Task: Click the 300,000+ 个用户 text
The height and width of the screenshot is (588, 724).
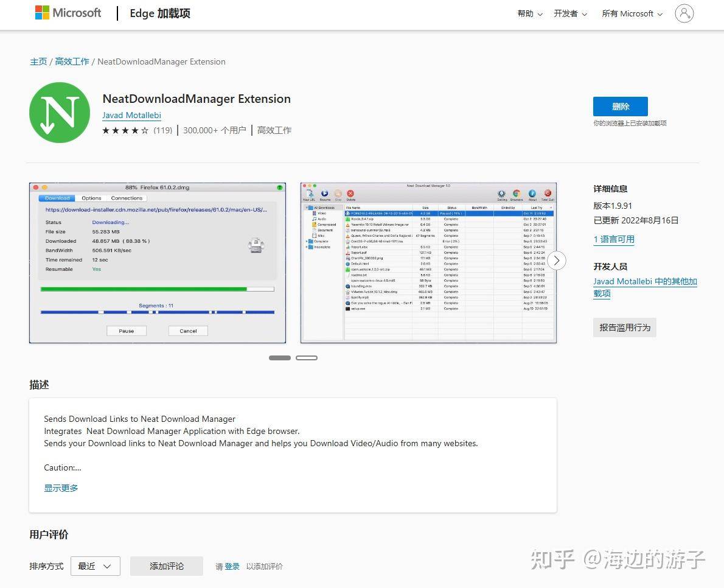Action: (x=214, y=131)
